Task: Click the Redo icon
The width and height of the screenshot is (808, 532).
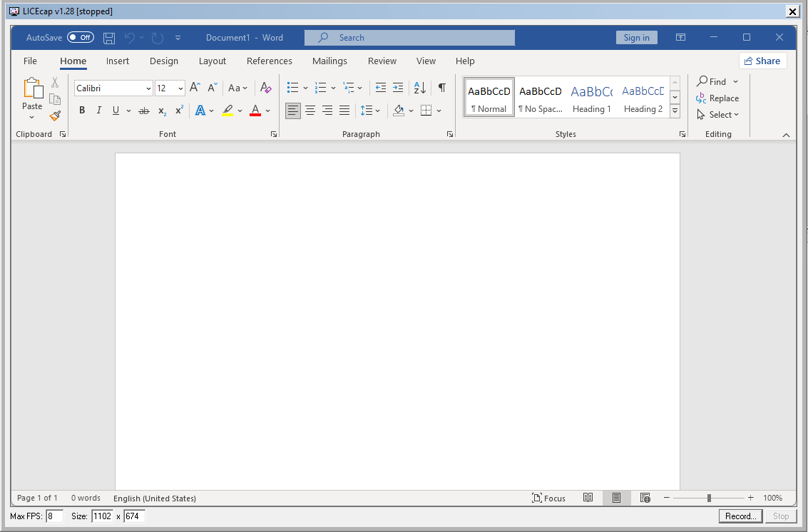Action: point(158,38)
